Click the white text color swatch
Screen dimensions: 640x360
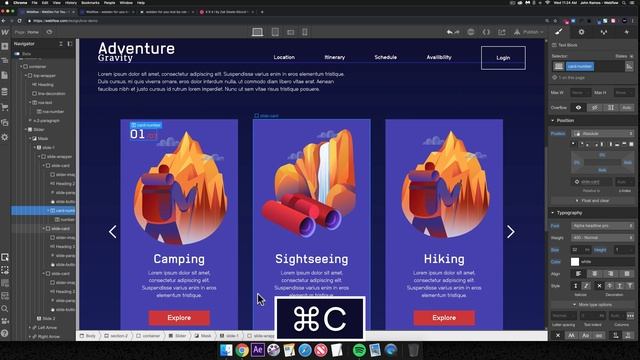[575, 262]
